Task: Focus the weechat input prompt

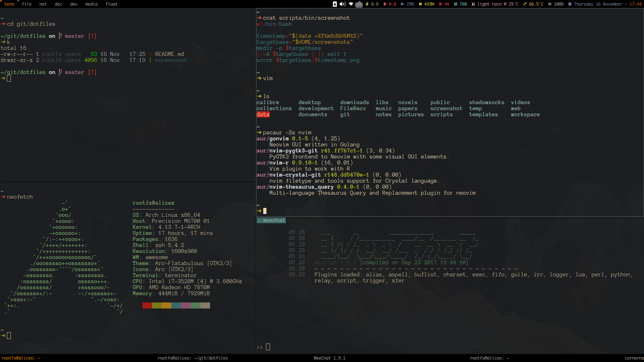Action: (268, 347)
